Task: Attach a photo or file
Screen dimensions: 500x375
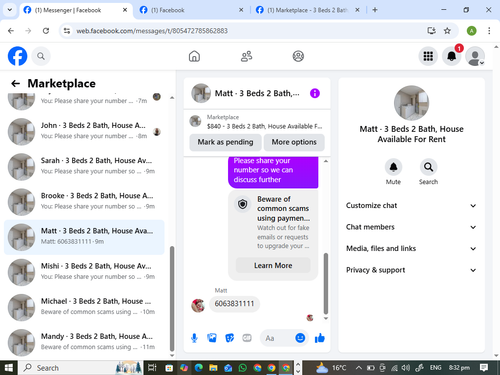Action: point(212,338)
